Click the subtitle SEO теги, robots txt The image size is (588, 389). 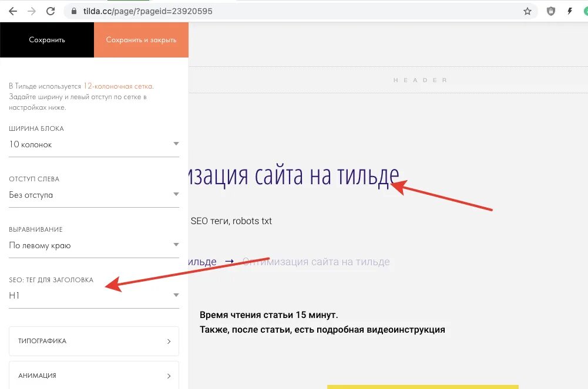click(231, 221)
